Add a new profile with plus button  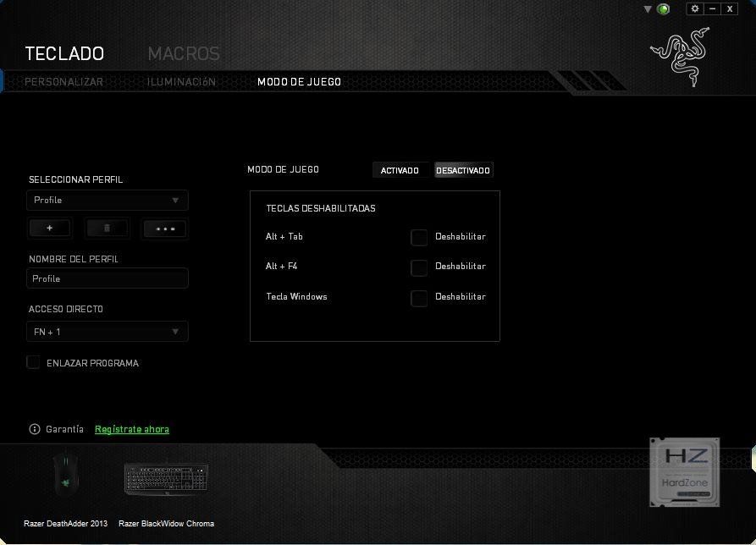point(50,228)
